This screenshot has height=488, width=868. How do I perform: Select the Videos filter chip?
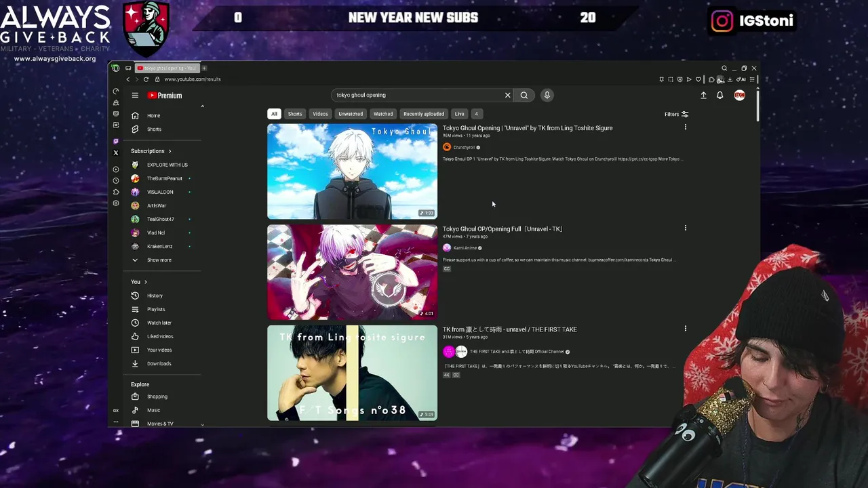[x=320, y=114]
